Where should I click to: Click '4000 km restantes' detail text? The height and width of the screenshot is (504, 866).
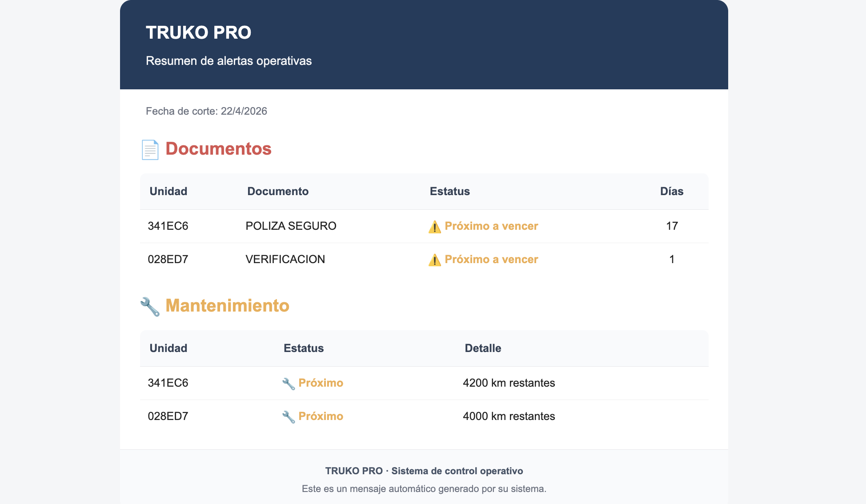click(509, 416)
